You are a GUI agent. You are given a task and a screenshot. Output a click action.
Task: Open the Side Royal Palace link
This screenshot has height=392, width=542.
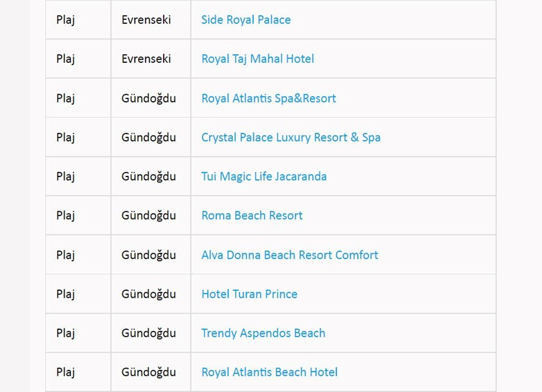(x=246, y=20)
